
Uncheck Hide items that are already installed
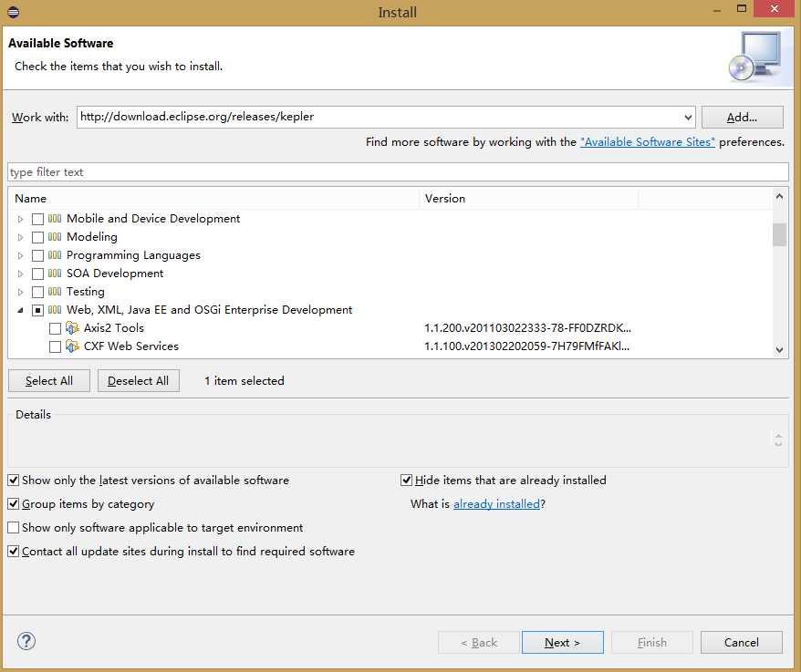pyautogui.click(x=407, y=480)
